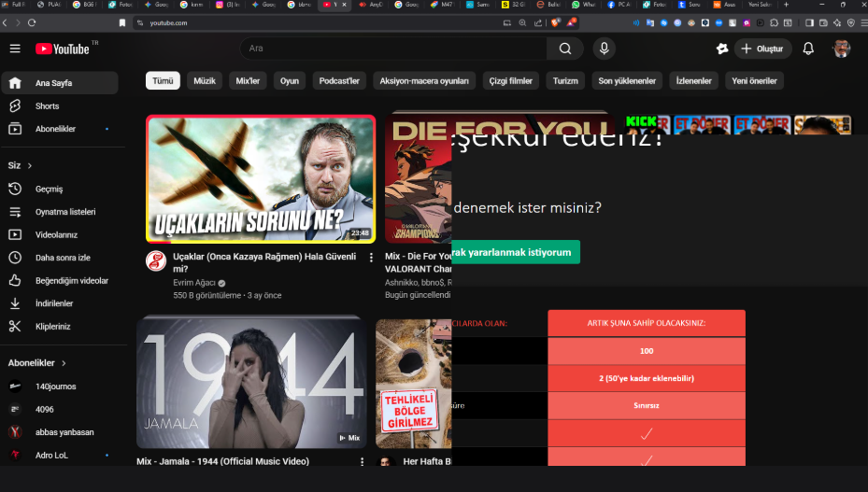Click the Oluştur create button

pyautogui.click(x=762, y=49)
